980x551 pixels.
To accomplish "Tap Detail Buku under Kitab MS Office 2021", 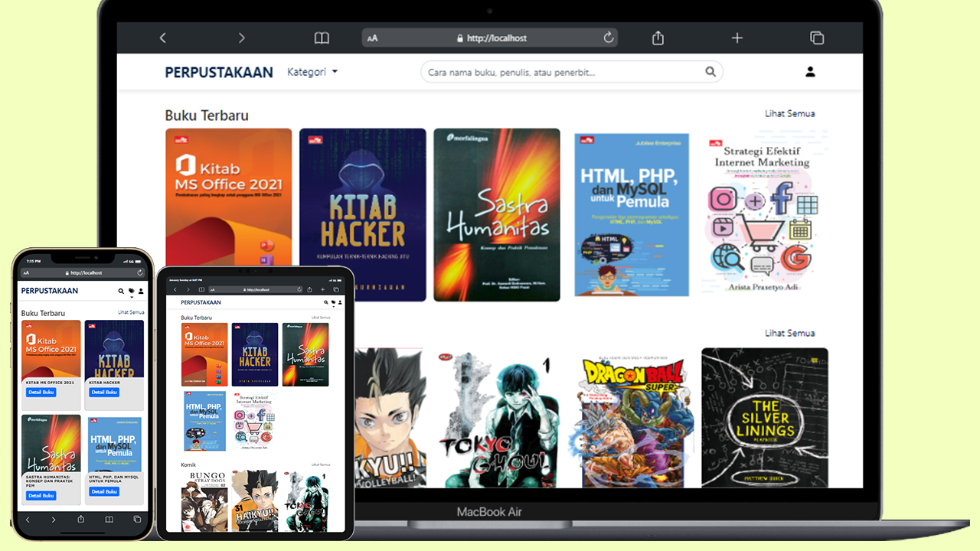I will tap(41, 392).
